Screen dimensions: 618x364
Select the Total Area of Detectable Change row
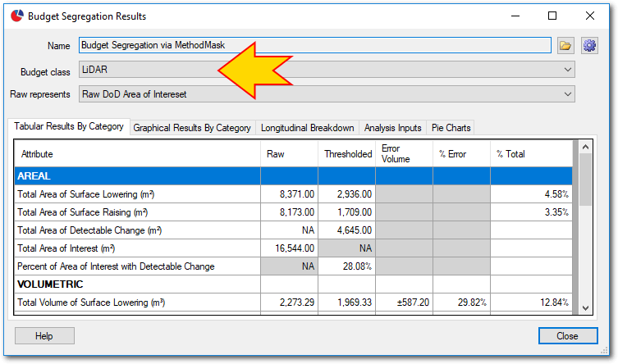[293, 230]
